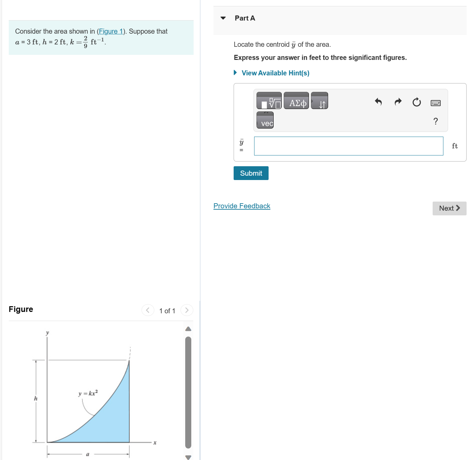Click the undo icon in the equation toolbar
This screenshot has width=476, height=460.
tap(378, 102)
